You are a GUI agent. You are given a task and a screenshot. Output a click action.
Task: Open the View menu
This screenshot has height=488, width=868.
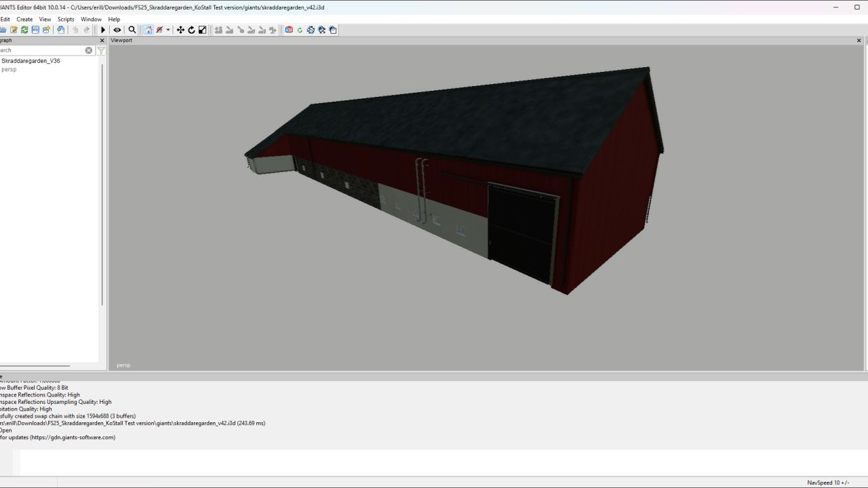pyautogui.click(x=45, y=19)
